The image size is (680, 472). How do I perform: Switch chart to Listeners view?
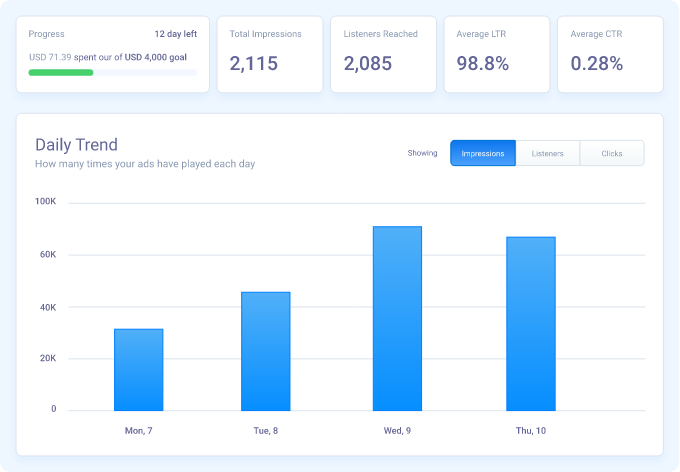click(x=548, y=153)
